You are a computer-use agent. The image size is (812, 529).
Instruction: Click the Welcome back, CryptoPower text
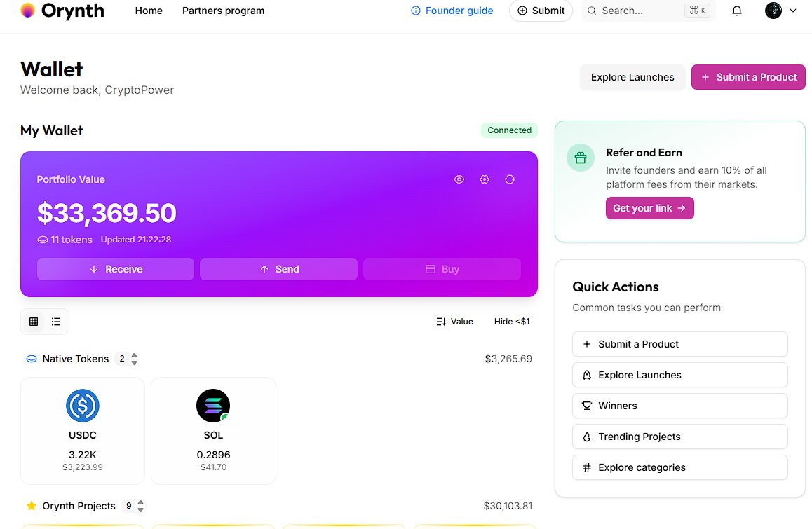coord(97,90)
